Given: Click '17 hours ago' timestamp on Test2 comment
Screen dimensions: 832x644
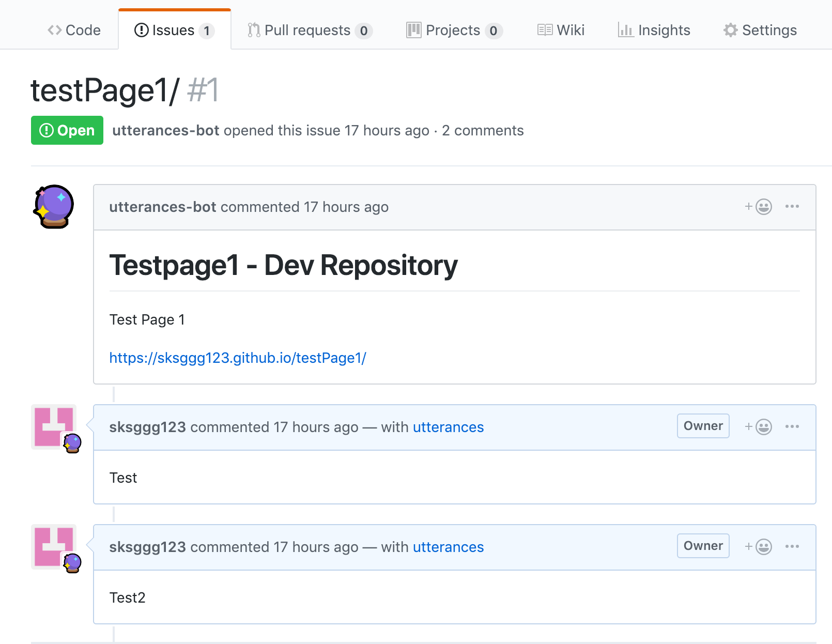Looking at the screenshot, I should tap(316, 547).
